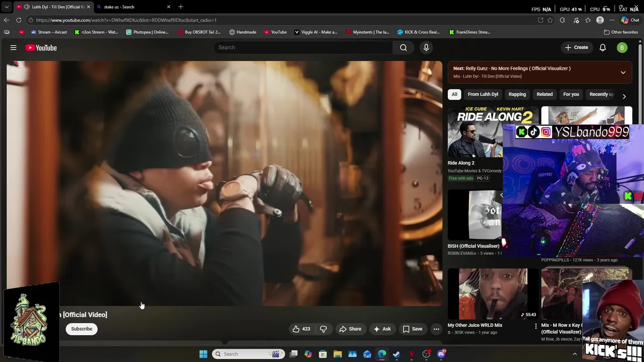Open the Ask AI button
Image resolution: width=644 pixels, height=362 pixels.
click(382, 329)
